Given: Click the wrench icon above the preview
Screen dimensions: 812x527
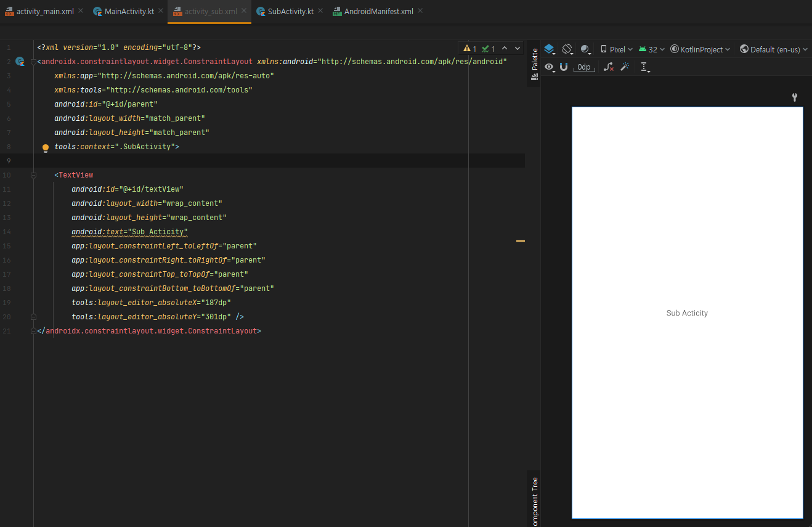Looking at the screenshot, I should [x=795, y=97].
